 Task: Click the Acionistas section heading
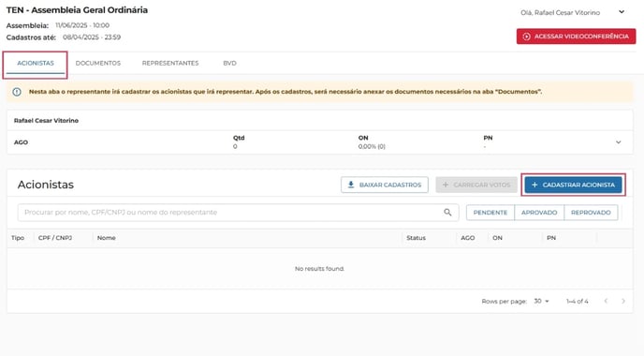point(46,185)
